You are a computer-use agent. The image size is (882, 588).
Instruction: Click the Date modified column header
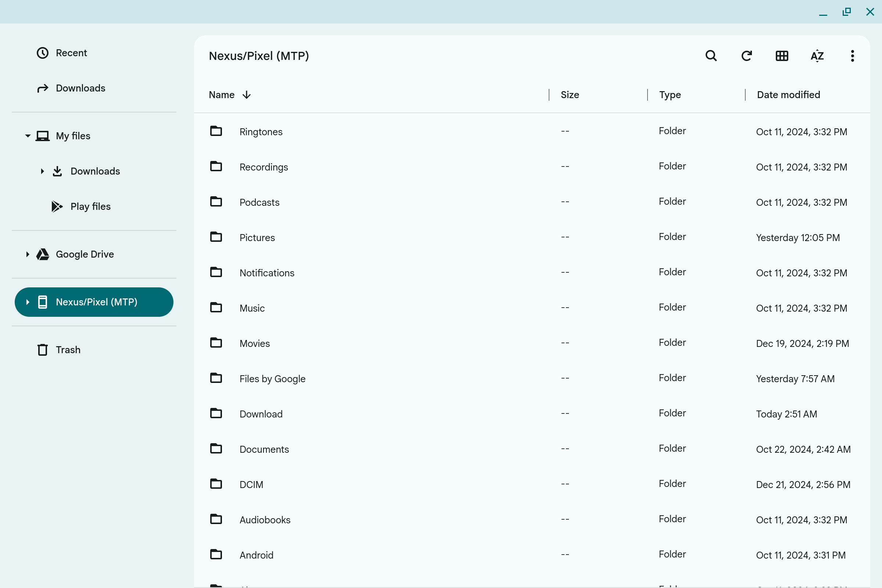pyautogui.click(x=788, y=94)
